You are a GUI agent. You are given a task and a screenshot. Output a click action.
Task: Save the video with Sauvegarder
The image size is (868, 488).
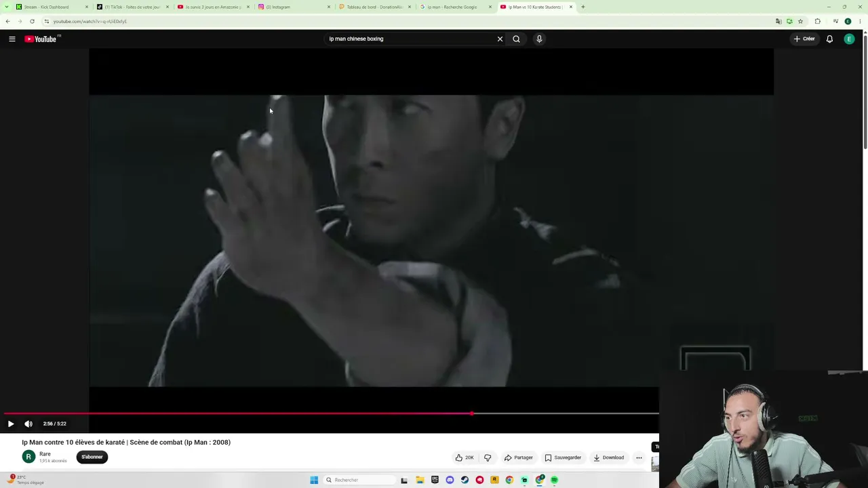click(x=563, y=457)
